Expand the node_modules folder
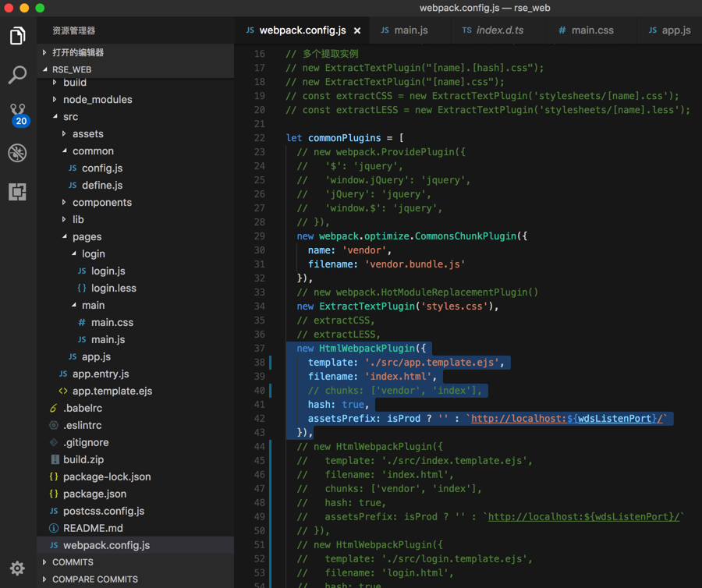 97,100
